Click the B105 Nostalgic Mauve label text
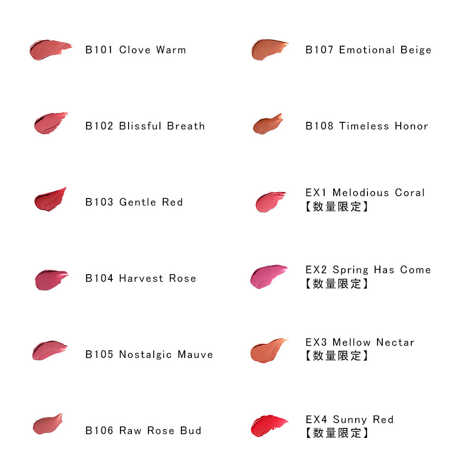476x476 pixels. (149, 354)
